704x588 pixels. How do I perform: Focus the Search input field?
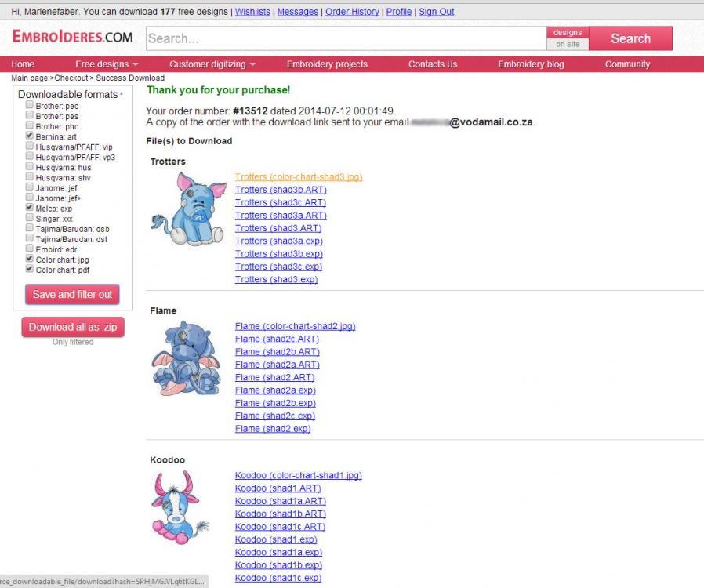click(x=345, y=38)
